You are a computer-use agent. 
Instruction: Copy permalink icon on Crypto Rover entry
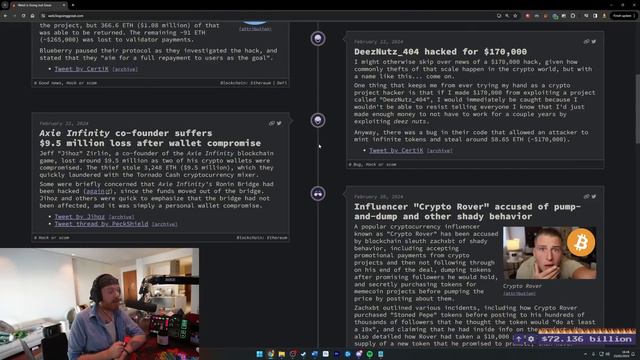[x=587, y=196]
